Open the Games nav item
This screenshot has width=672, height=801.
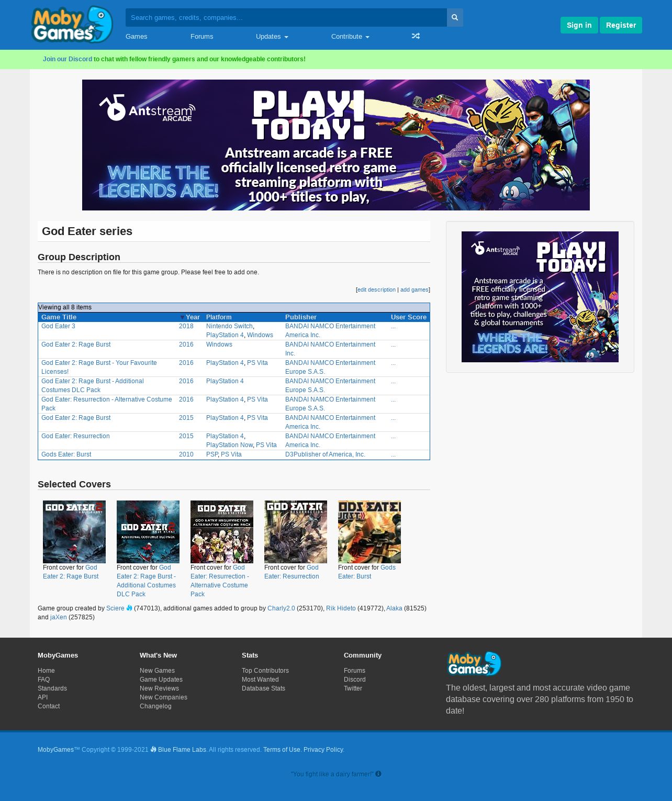coord(136,36)
